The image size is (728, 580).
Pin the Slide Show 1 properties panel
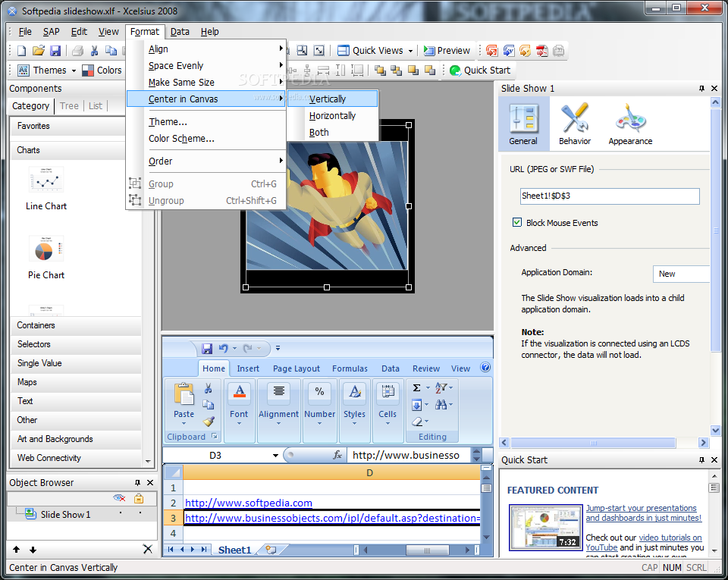pos(701,88)
